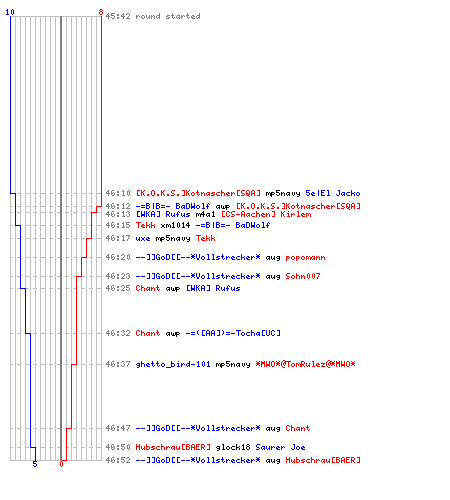This screenshot has height=500, width=450.
Task: Click Sohn007 victim name at 46:23
Action: pos(303,276)
